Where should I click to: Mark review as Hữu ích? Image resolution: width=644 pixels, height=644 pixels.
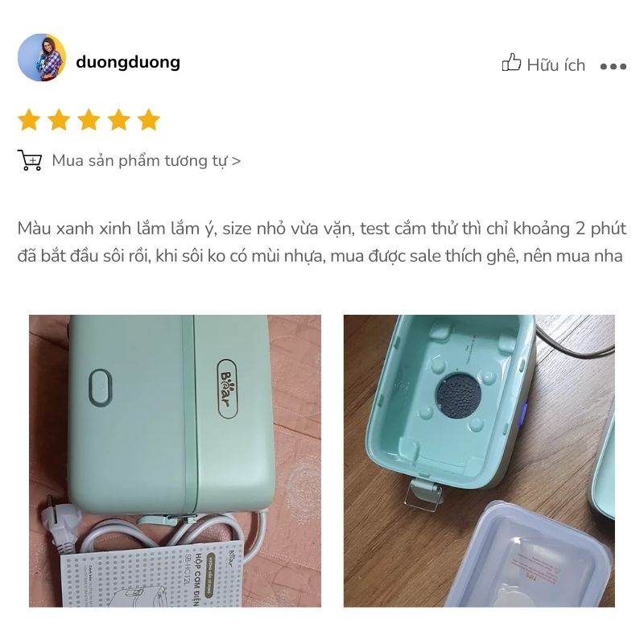[543, 64]
